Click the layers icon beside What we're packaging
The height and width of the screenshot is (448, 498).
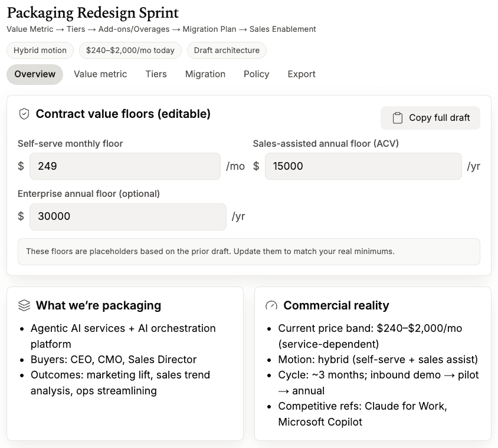click(x=24, y=305)
